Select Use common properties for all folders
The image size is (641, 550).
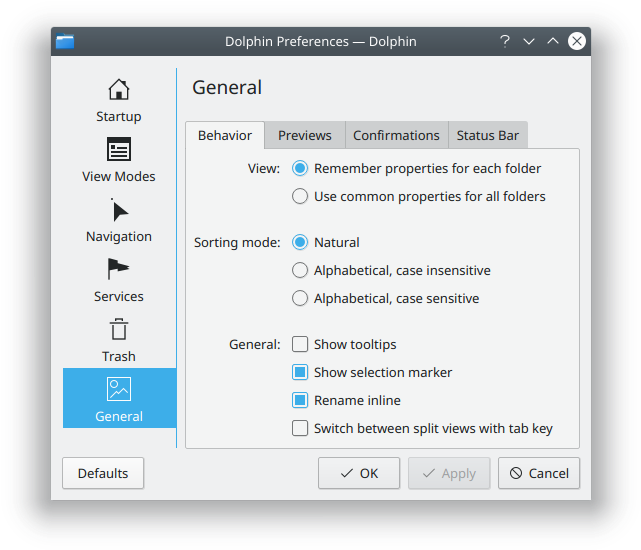[x=300, y=196]
